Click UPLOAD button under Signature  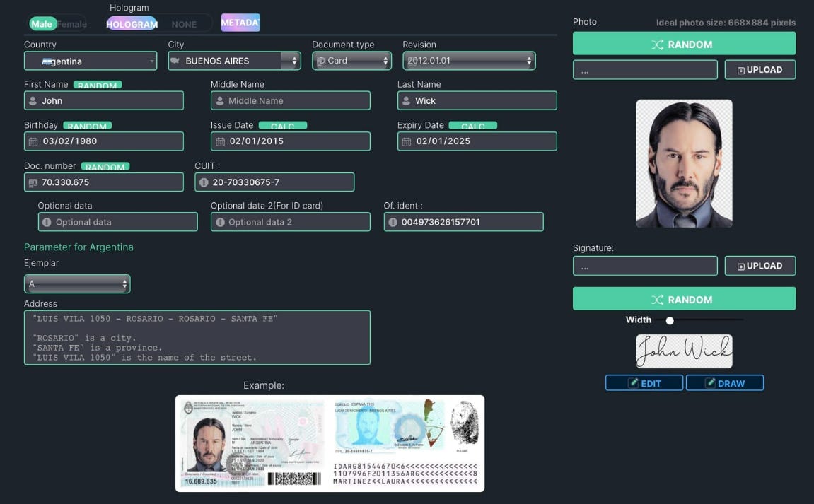760,266
